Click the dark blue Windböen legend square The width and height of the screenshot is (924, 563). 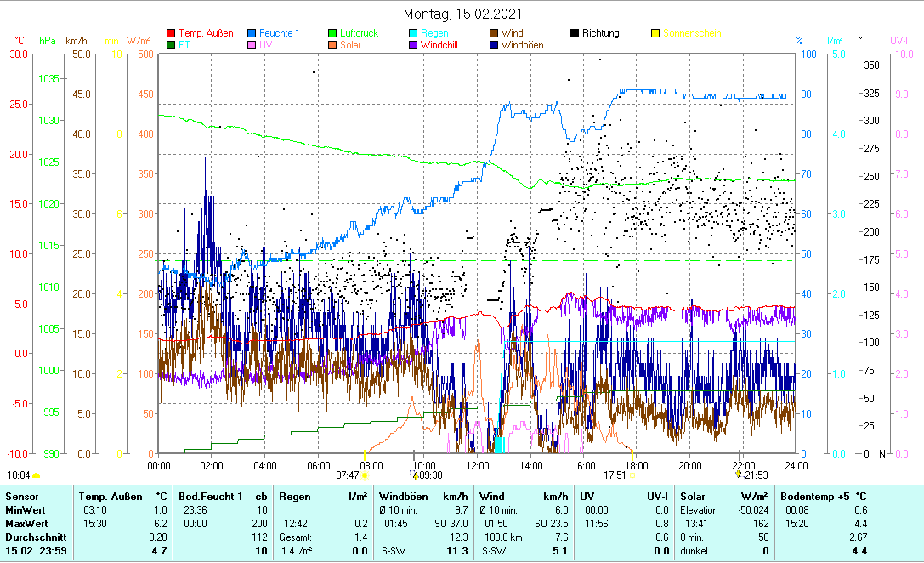(x=494, y=45)
